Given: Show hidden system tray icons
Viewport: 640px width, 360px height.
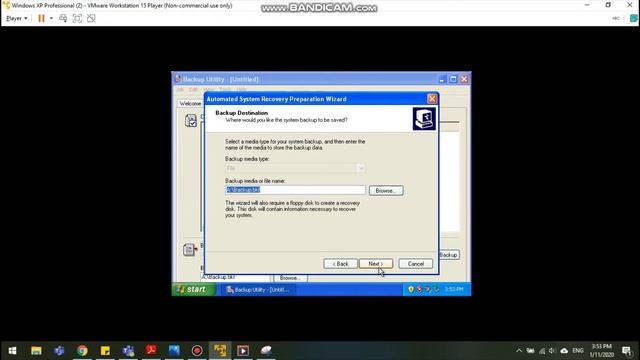Looking at the screenshot, I should pyautogui.click(x=519, y=351).
